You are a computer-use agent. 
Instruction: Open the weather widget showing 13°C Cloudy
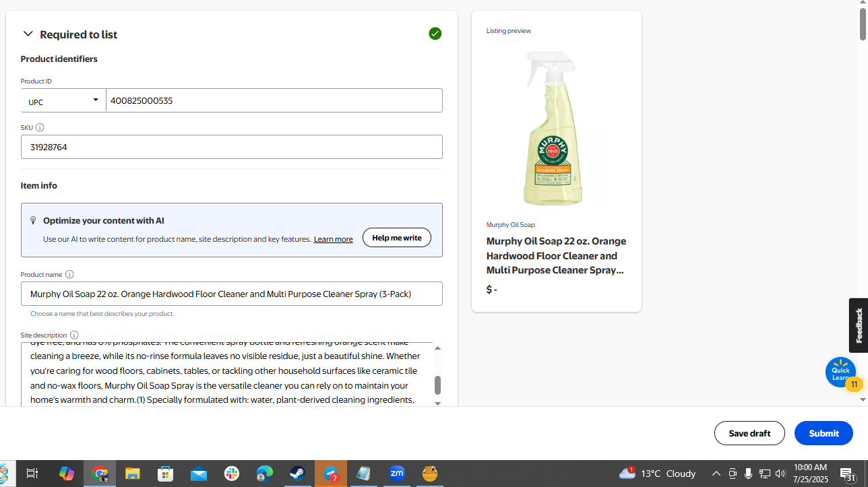(657, 474)
